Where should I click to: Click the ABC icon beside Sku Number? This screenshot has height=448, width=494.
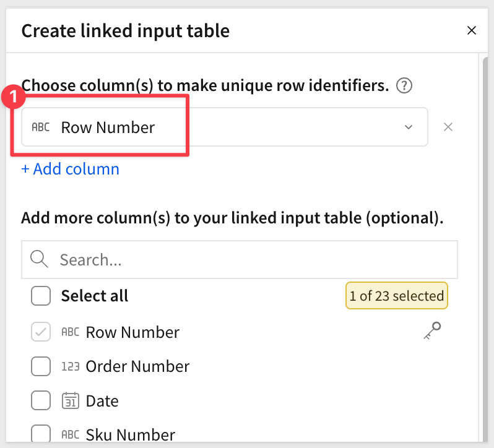point(71,435)
